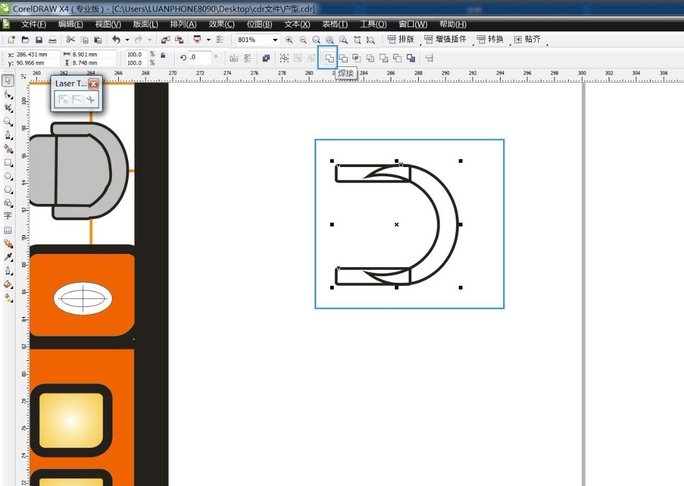Open the 帮助(H) menu
684x486 pixels.
(x=452, y=23)
